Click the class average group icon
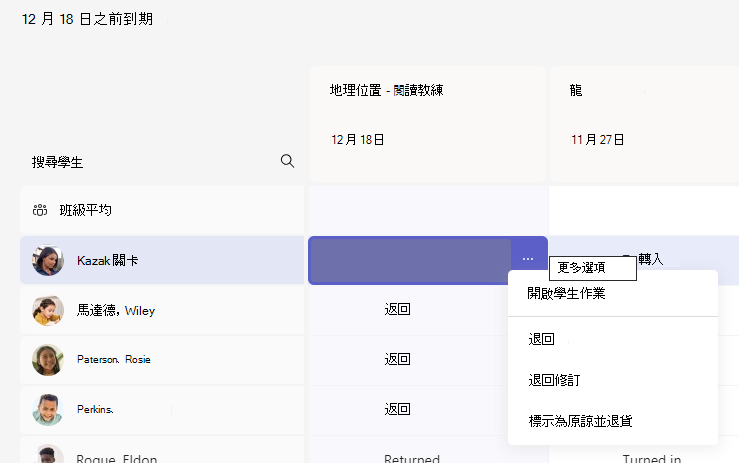The height and width of the screenshot is (463, 739). coord(40,210)
